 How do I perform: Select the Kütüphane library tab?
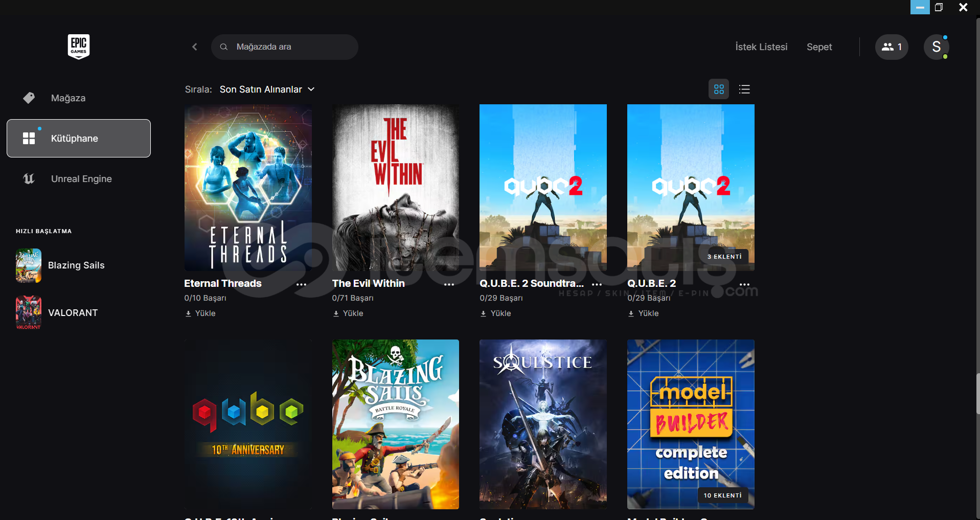(79, 139)
